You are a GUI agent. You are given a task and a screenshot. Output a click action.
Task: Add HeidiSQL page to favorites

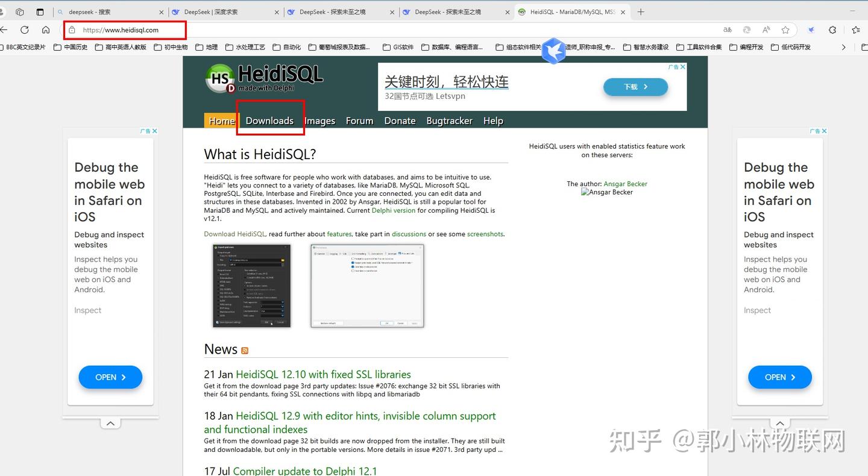pos(785,30)
